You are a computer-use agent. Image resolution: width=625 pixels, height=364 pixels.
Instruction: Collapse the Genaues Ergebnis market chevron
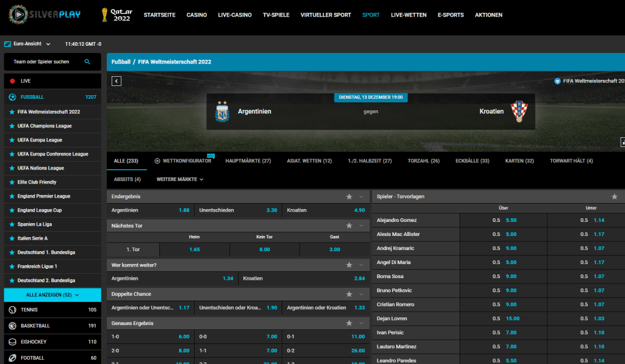point(361,323)
